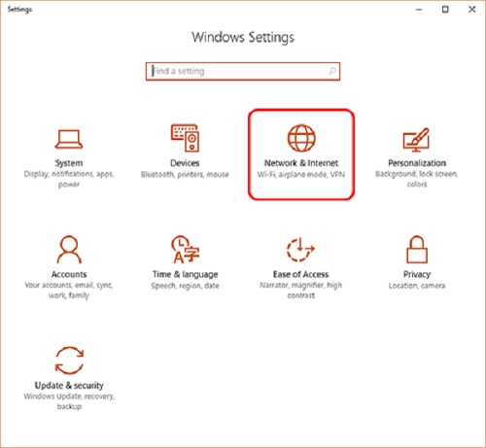486x448 pixels.
Task: Click the Ease of Access label
Action: point(301,274)
